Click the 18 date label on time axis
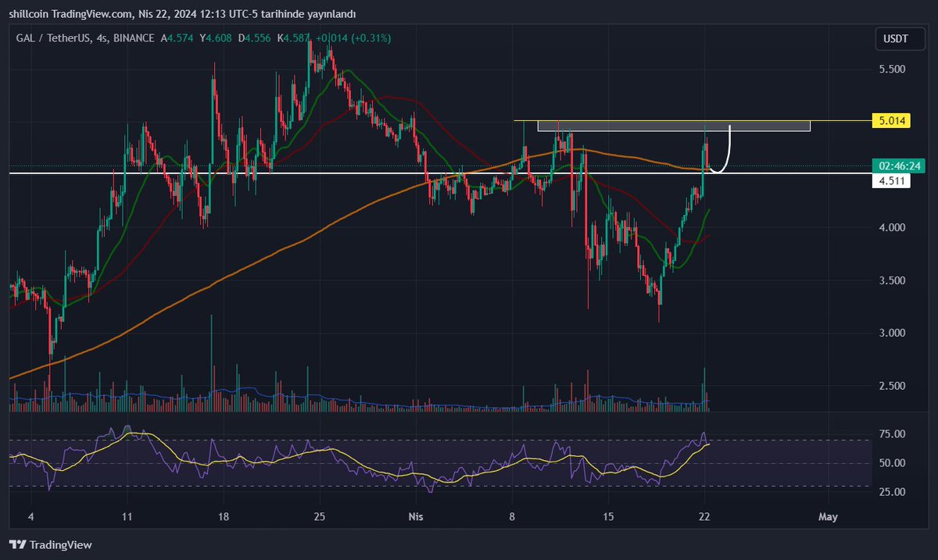Viewport: 938px width, 560px height. (224, 517)
